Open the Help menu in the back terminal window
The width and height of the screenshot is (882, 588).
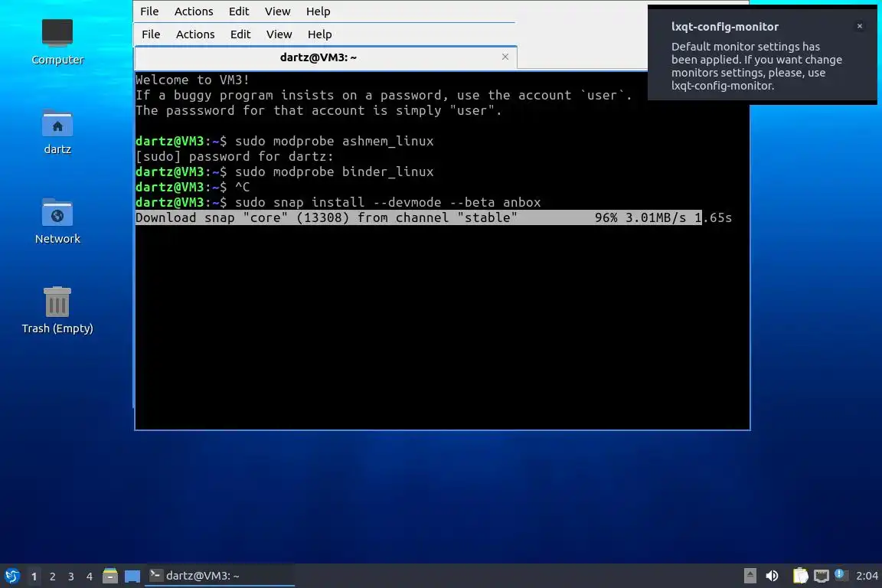(x=318, y=11)
